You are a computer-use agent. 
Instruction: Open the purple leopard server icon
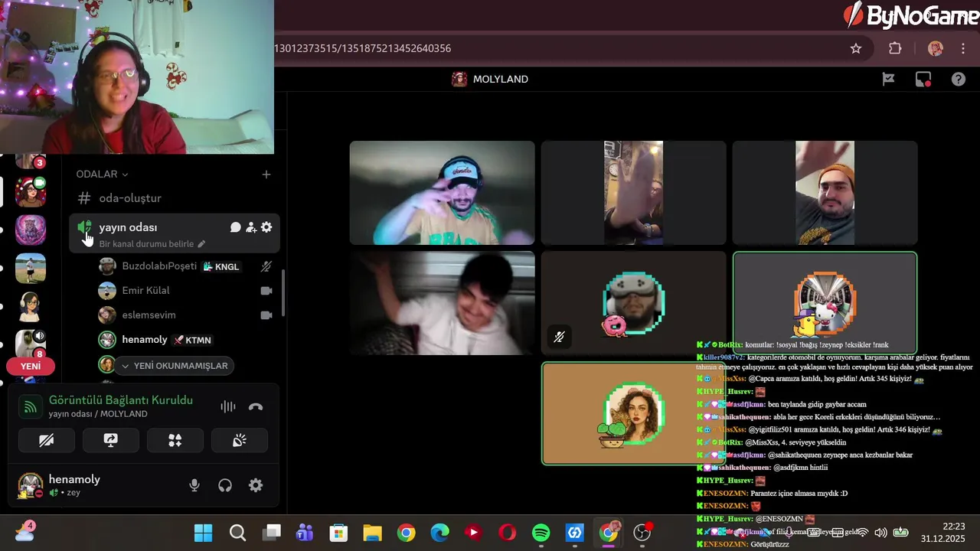point(31,230)
